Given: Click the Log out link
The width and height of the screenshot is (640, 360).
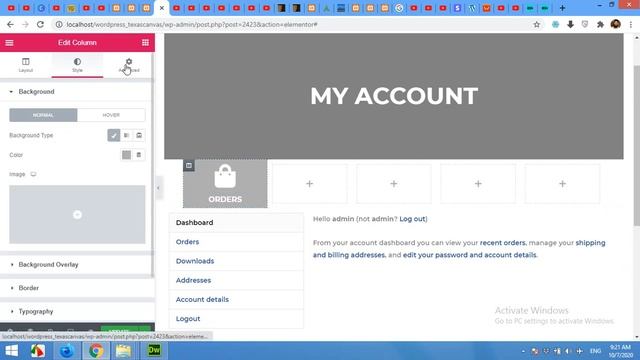Looking at the screenshot, I should 412,219.
